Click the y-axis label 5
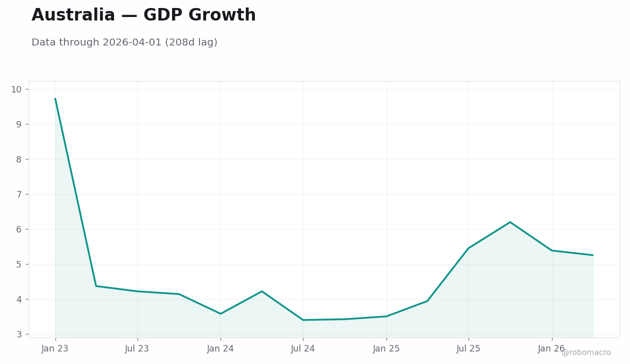Screen dimensions: 630x364 coord(19,264)
